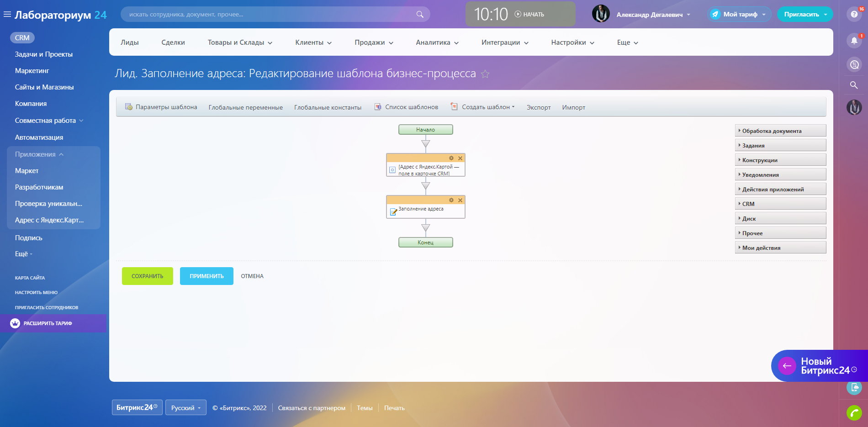Open the hamburger main menu icon
Viewport: 868px width, 427px height.
tap(7, 15)
